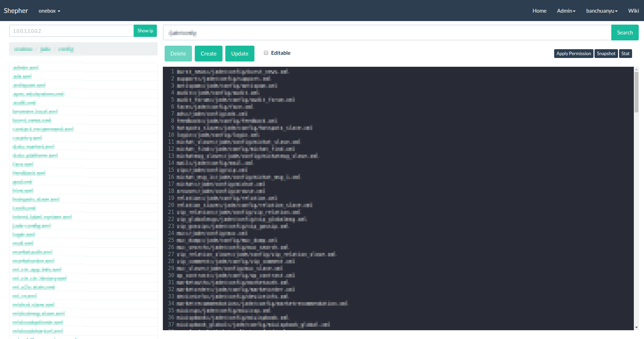The height and width of the screenshot is (339, 644).
Task: Click the Create button
Action: coord(208,54)
